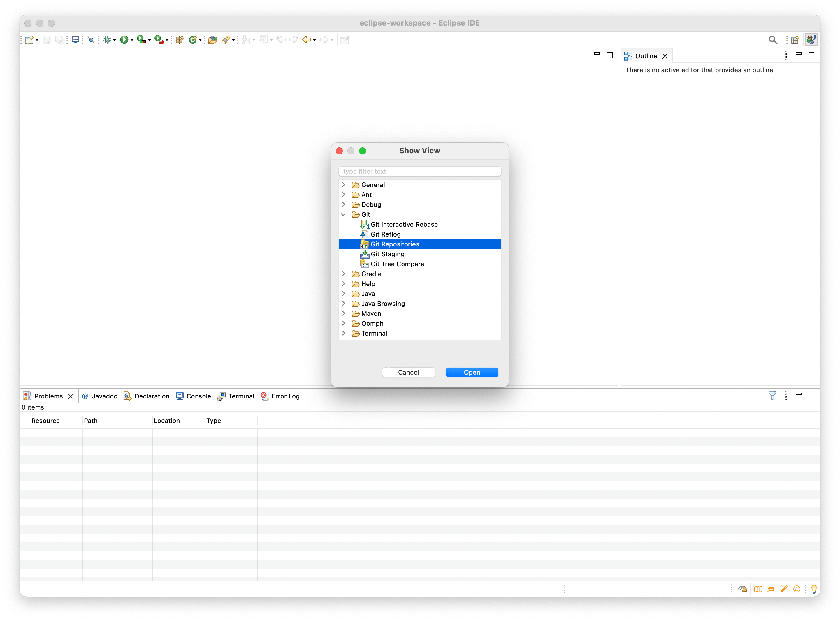The height and width of the screenshot is (621, 840).
Task: Click the Save All toolbar icon
Action: tap(59, 40)
